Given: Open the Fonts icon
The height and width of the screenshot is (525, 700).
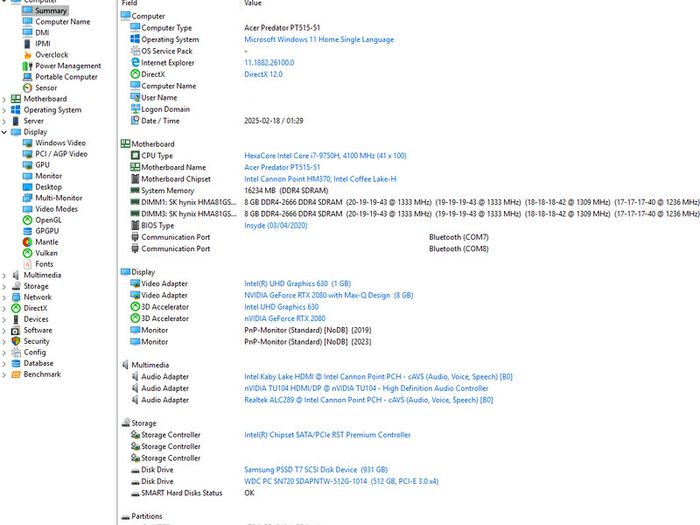Looking at the screenshot, I should 28,264.
